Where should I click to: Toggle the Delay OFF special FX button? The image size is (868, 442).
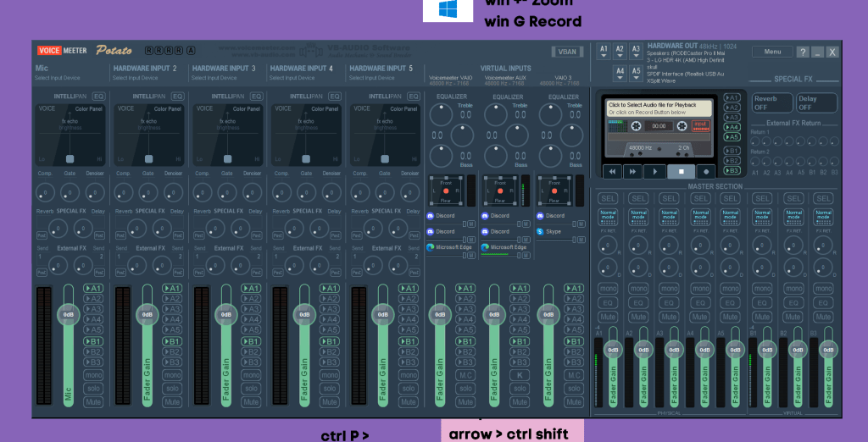[x=816, y=103]
